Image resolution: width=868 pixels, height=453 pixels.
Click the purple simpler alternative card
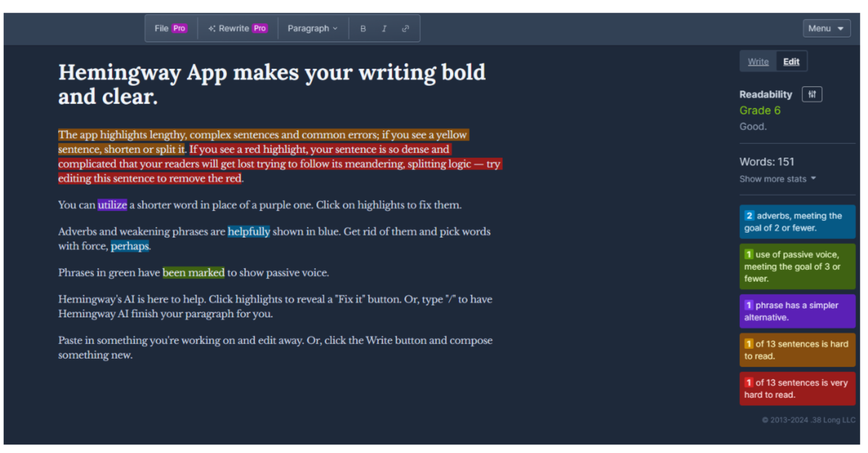[x=797, y=311]
